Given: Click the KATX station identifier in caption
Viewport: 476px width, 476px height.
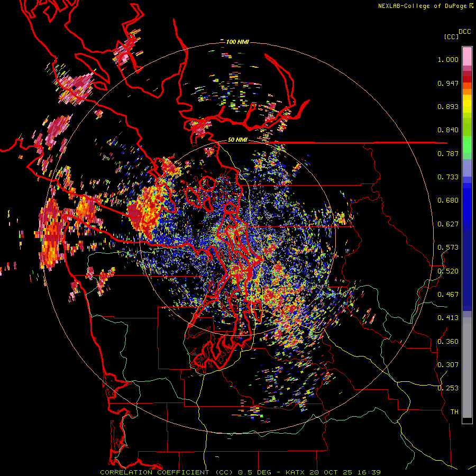Looking at the screenshot, I should point(296,472).
